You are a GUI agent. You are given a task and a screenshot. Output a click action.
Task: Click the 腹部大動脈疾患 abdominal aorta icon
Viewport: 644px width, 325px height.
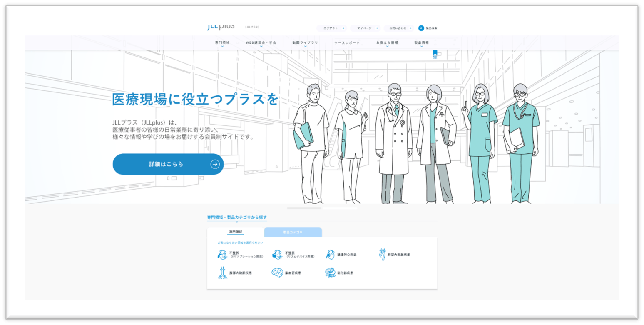click(222, 272)
